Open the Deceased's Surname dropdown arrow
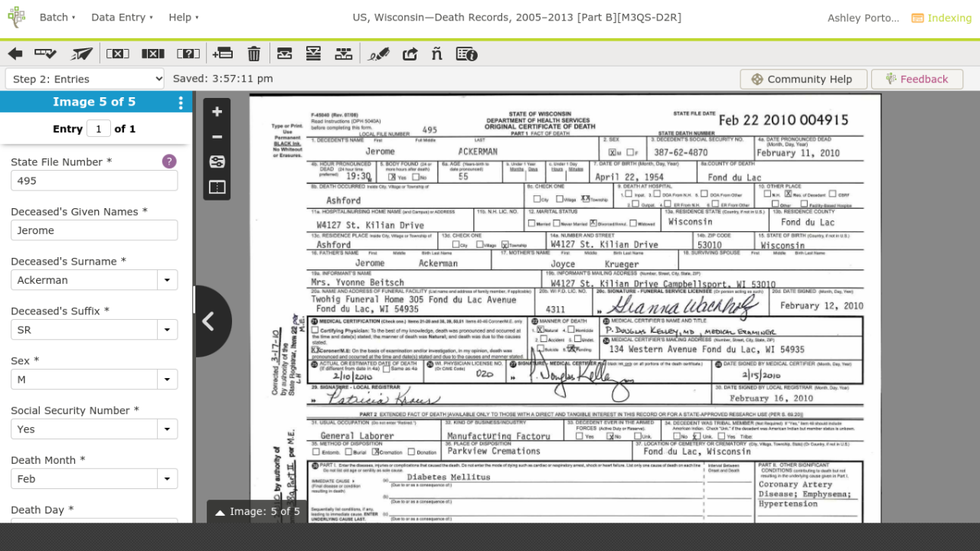The width and height of the screenshot is (980, 551). [x=167, y=280]
